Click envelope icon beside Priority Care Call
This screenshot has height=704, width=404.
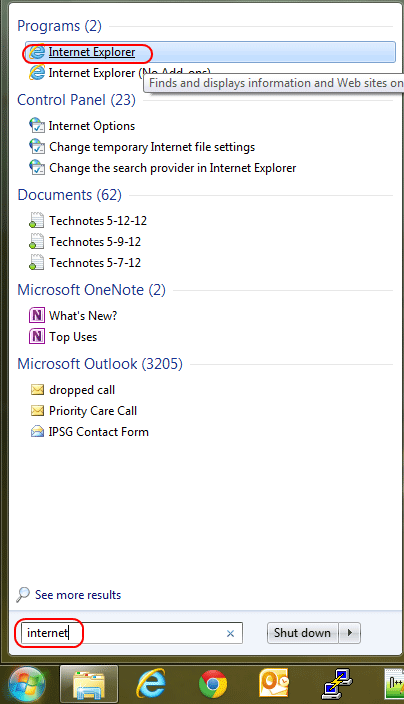(x=37, y=410)
